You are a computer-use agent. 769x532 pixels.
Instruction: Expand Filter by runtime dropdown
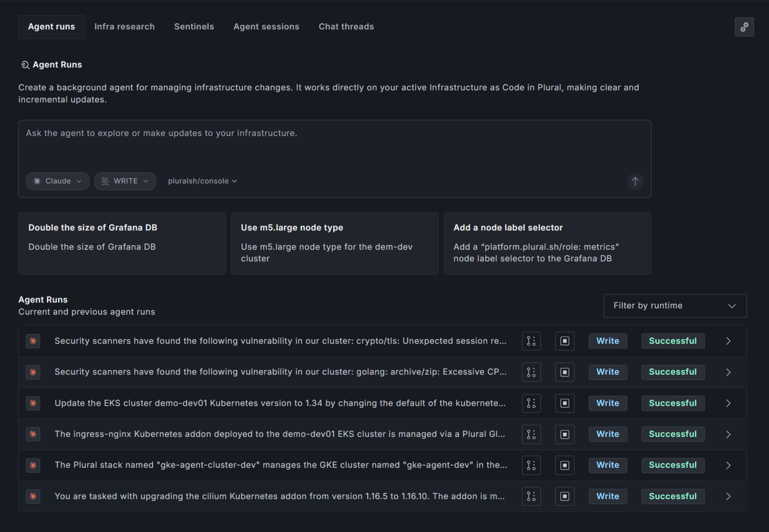(x=675, y=306)
